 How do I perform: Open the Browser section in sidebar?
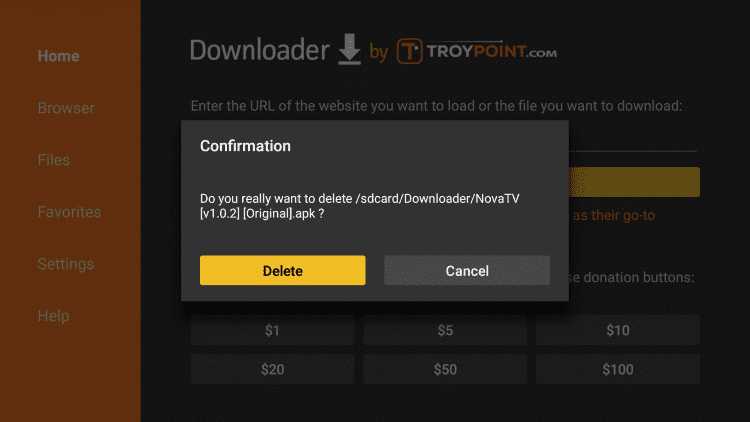click(x=66, y=108)
